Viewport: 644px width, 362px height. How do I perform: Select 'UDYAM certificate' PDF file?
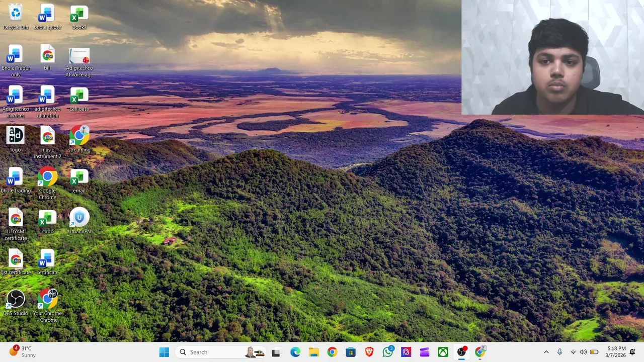(16, 224)
